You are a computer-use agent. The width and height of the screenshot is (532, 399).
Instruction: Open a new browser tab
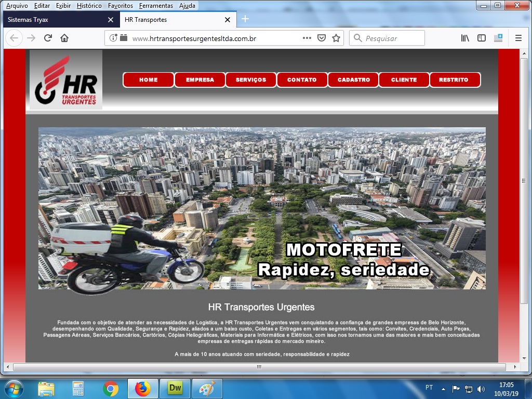point(245,19)
